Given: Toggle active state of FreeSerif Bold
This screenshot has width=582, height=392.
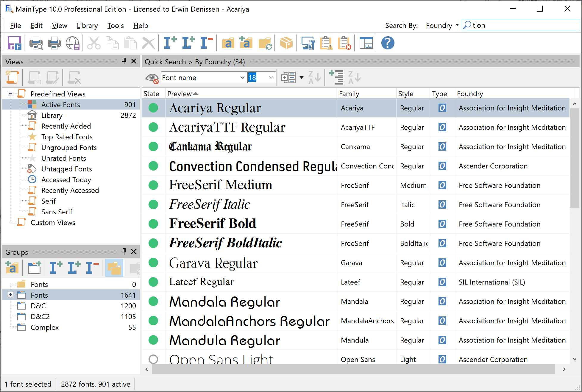Looking at the screenshot, I should (153, 224).
